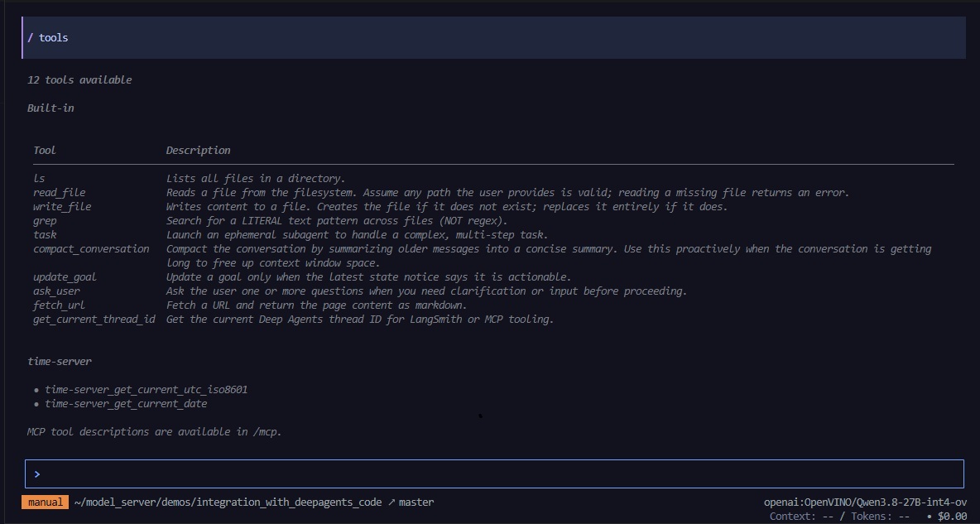980x524 pixels.
Task: Click the 'master' git branch indicator
Action: tap(411, 502)
